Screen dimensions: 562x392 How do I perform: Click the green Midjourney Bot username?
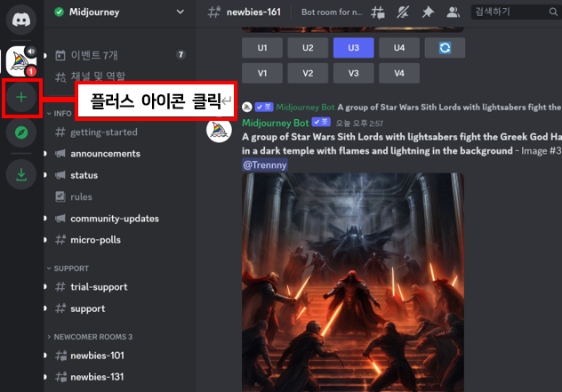pyautogui.click(x=276, y=123)
